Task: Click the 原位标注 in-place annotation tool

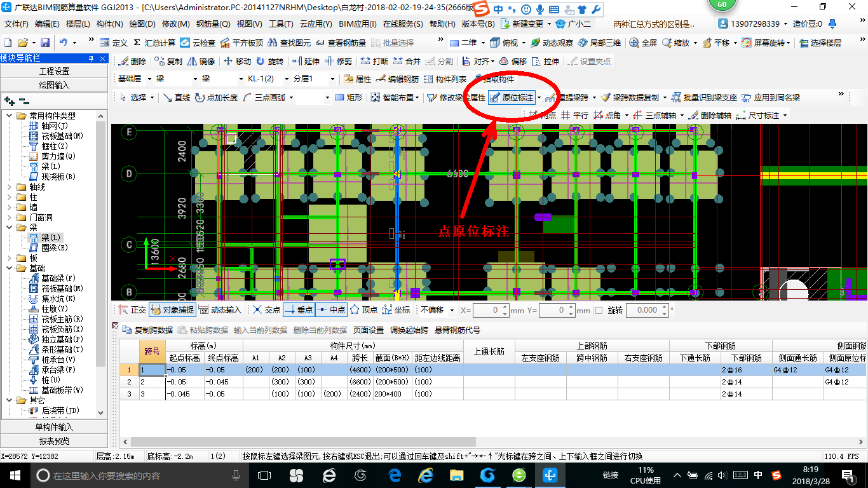Action: click(x=511, y=97)
